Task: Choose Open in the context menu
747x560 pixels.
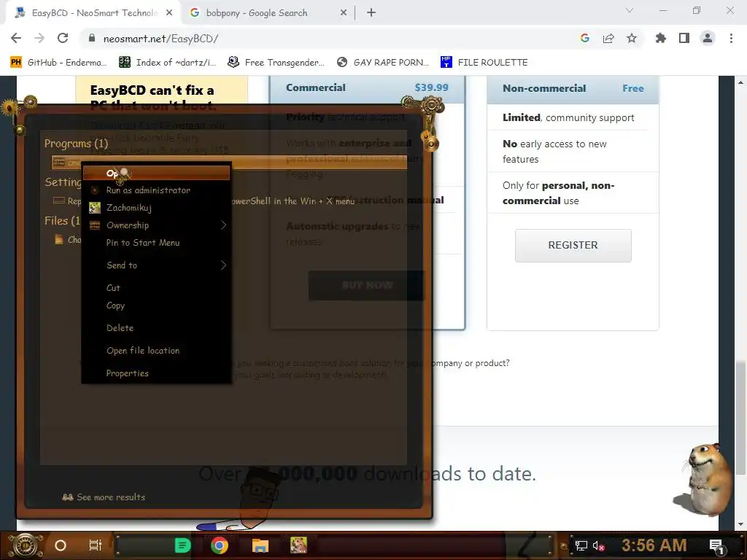Action: pos(156,173)
